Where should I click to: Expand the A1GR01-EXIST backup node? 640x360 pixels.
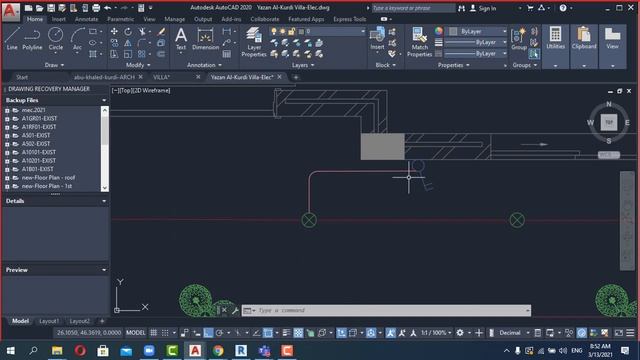[x=7, y=119]
